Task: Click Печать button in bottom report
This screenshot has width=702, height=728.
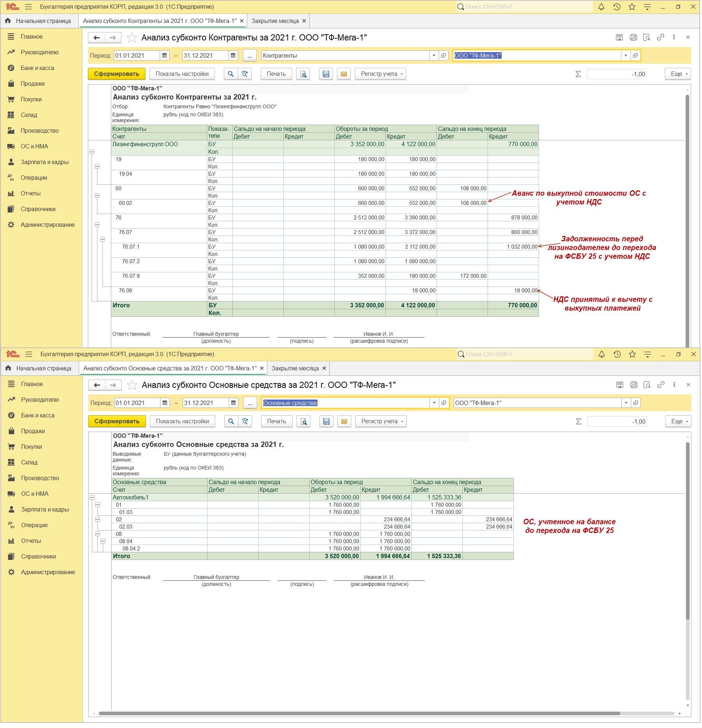Action: [x=277, y=421]
